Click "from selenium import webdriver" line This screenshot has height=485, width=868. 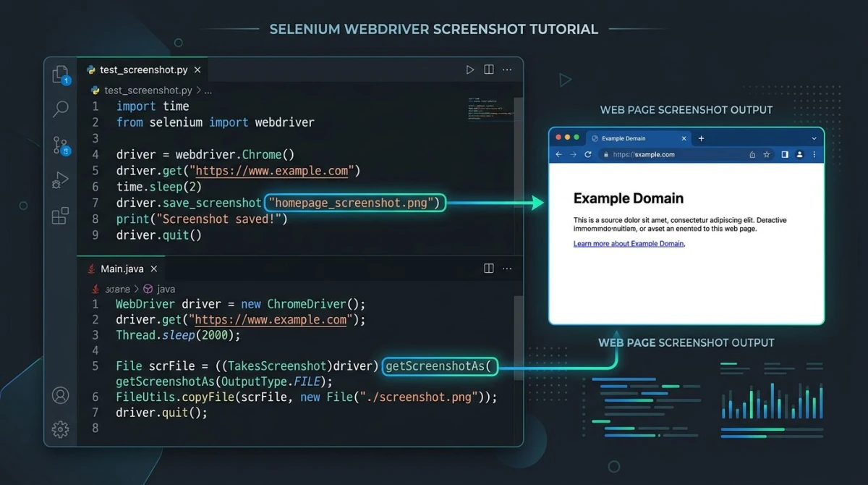click(216, 122)
